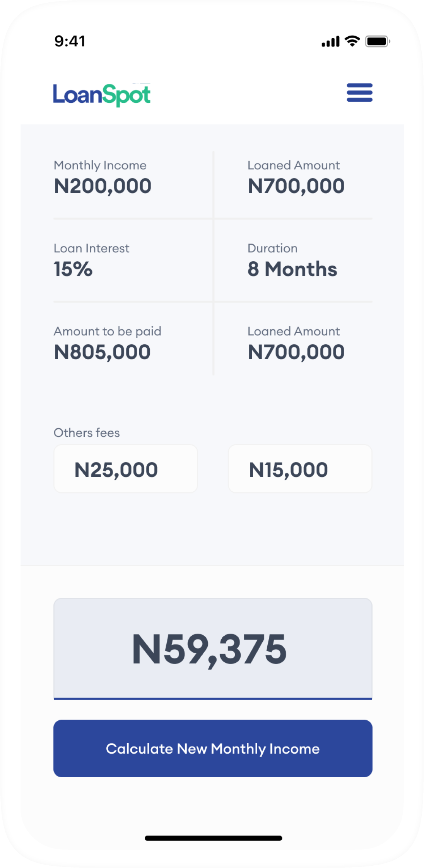Tap the Monthly Income label
Viewport: 424px width, 868px height.
(x=100, y=165)
